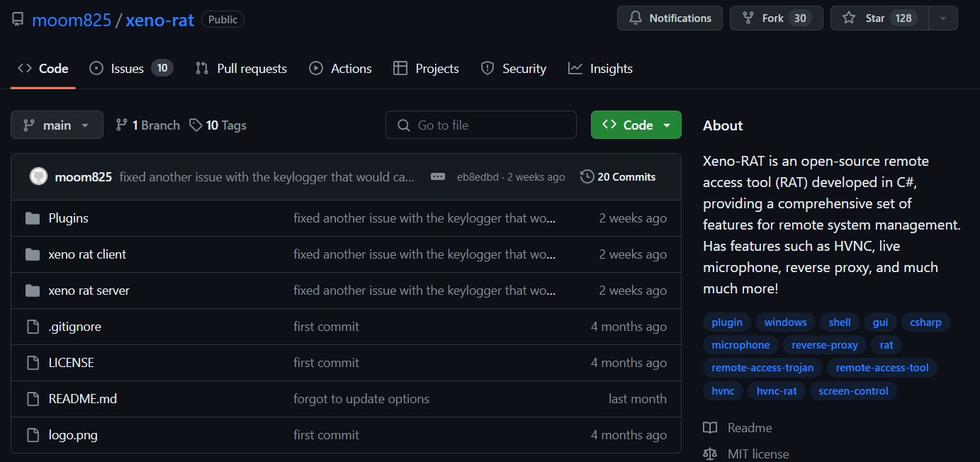Click the Issues count badge 10
The height and width of the screenshot is (462, 980).
point(162,68)
